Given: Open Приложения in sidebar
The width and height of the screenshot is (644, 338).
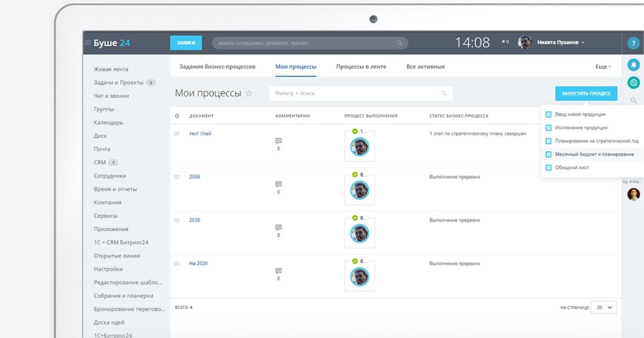Looking at the screenshot, I should [111, 229].
